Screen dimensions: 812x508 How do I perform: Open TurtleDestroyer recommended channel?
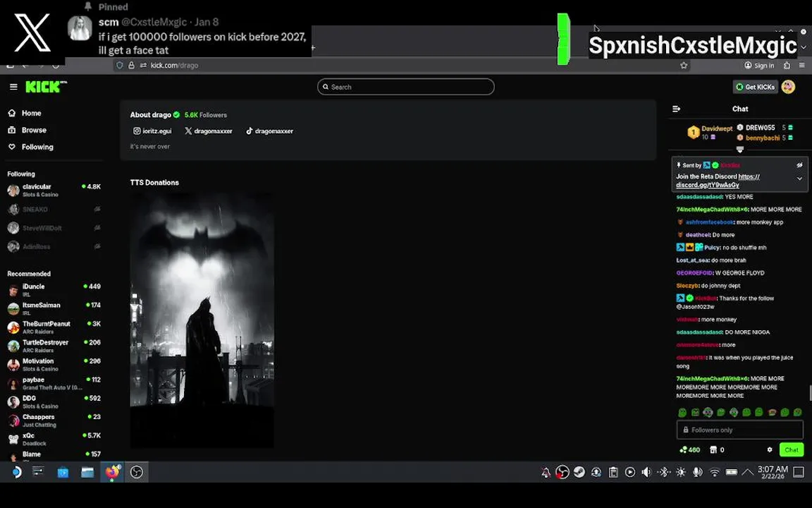(x=54, y=346)
